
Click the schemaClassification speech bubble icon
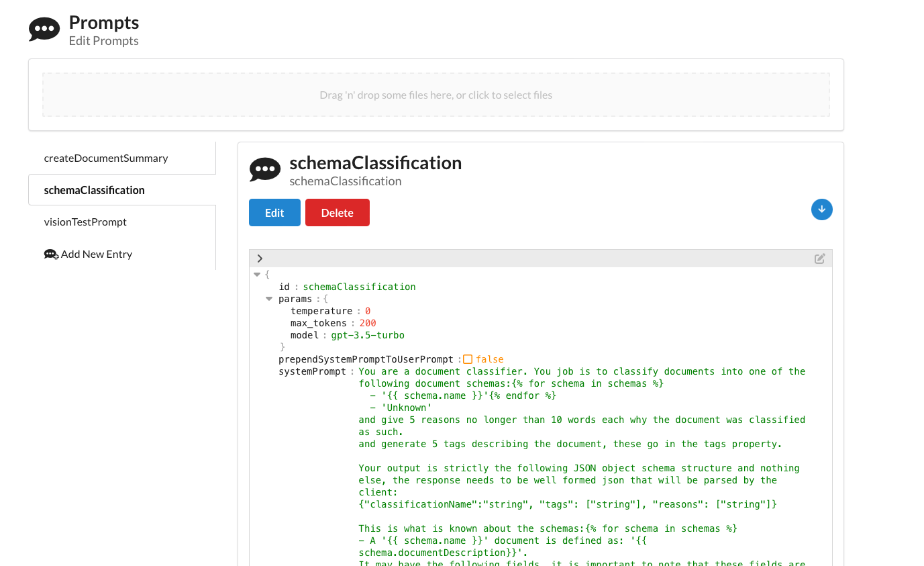pyautogui.click(x=265, y=170)
